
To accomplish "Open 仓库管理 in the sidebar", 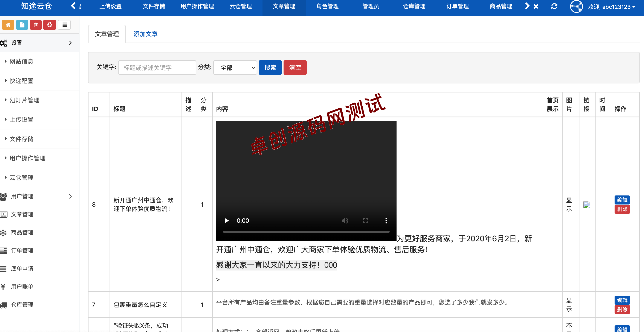I will click(x=40, y=304).
